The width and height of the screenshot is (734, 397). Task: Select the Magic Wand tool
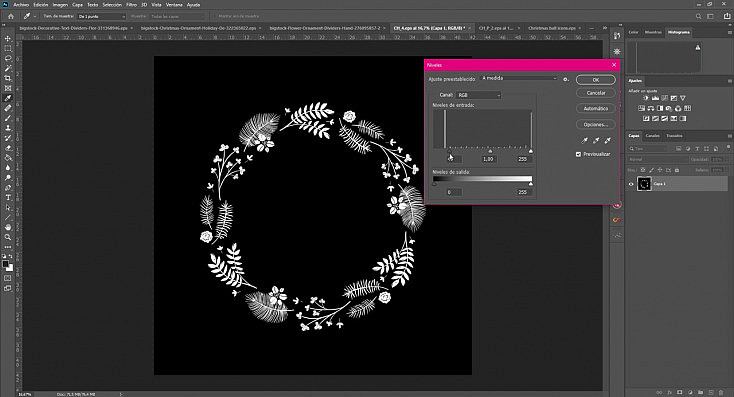tap(7, 68)
